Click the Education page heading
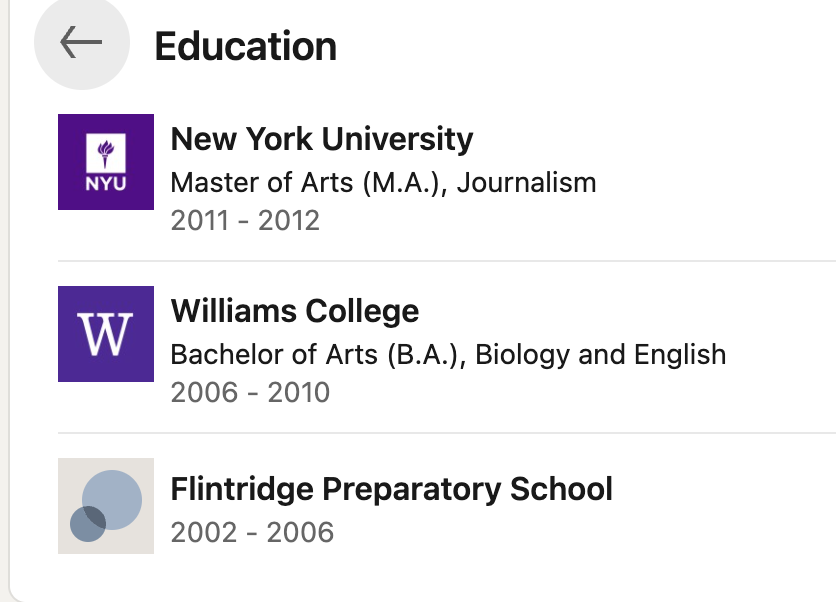836x602 pixels. [245, 46]
